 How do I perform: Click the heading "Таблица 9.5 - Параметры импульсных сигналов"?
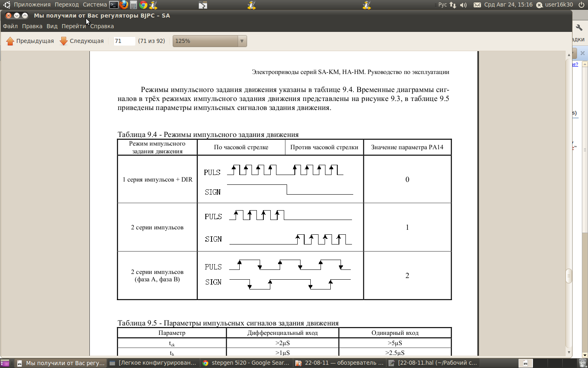click(228, 323)
